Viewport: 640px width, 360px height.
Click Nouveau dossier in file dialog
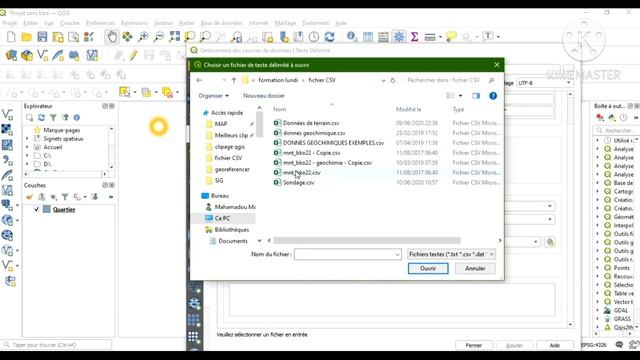click(x=264, y=96)
